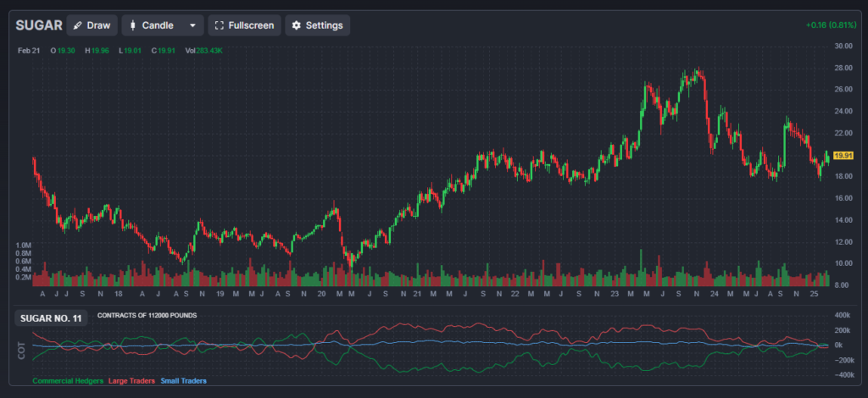Screen dimensions: 868x398
Task: Click the year 25 time axis label
Action: (814, 294)
